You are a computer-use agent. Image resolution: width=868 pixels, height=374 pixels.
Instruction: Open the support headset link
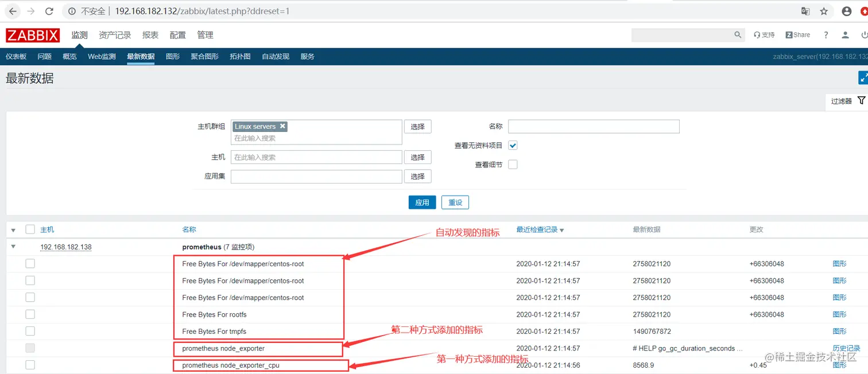tap(764, 35)
